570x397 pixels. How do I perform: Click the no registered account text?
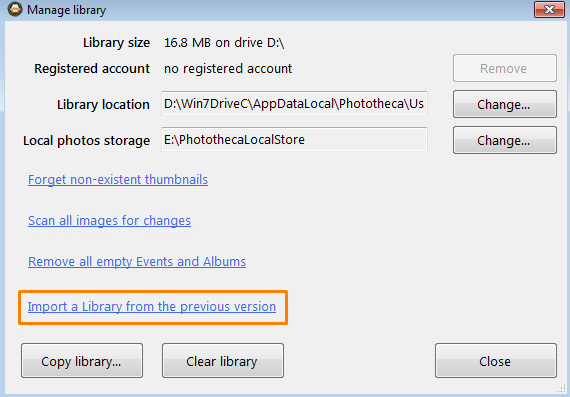coord(228,69)
